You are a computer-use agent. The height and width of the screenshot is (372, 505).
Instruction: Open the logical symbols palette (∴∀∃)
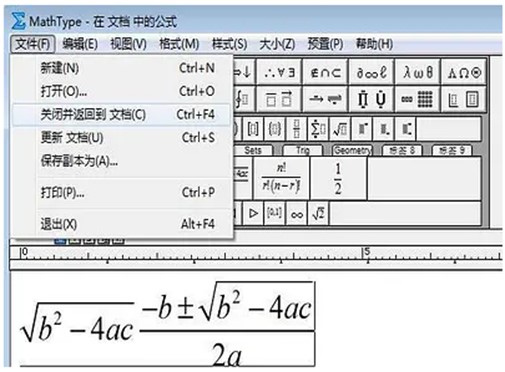(279, 72)
